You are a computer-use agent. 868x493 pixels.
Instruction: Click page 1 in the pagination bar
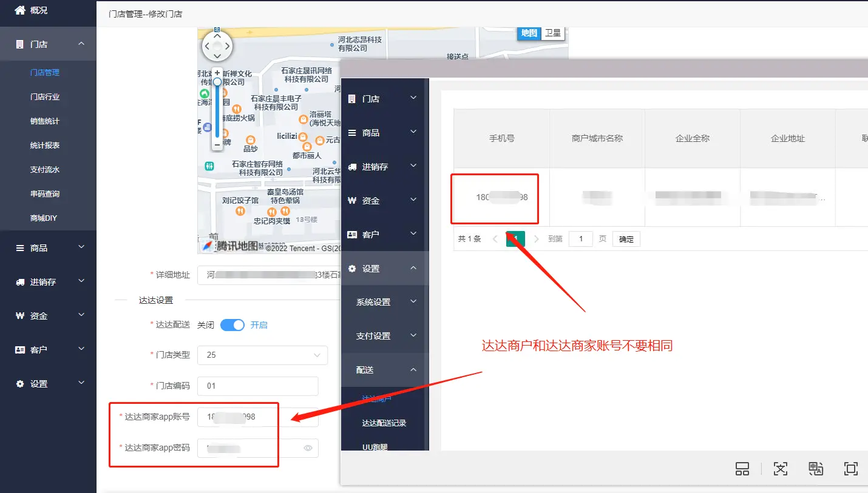point(515,239)
